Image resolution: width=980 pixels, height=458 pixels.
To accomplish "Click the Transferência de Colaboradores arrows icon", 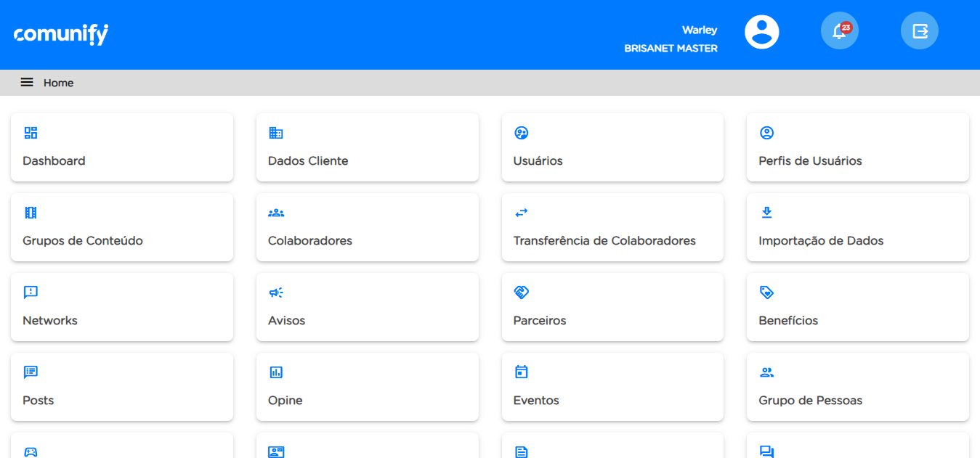I will [x=522, y=213].
